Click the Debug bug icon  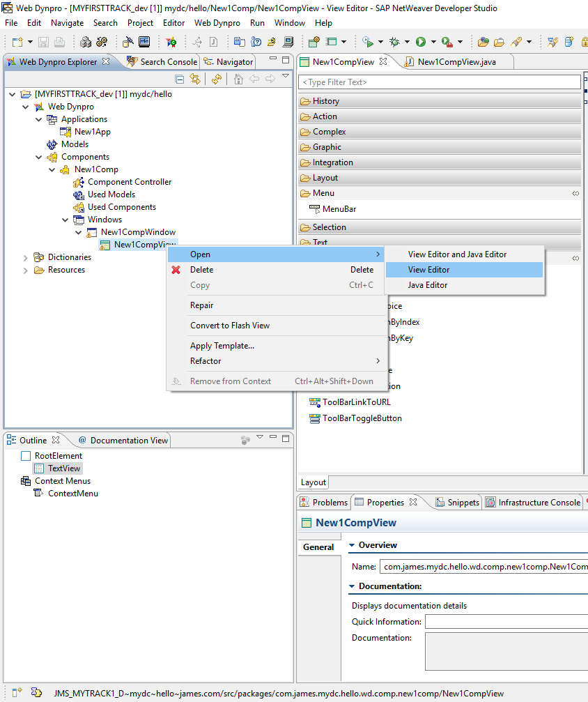[x=394, y=42]
